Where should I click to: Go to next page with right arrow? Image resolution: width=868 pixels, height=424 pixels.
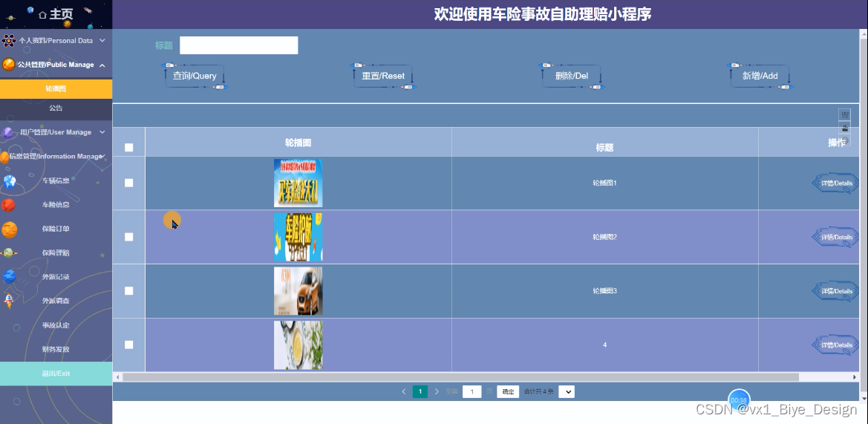436,391
